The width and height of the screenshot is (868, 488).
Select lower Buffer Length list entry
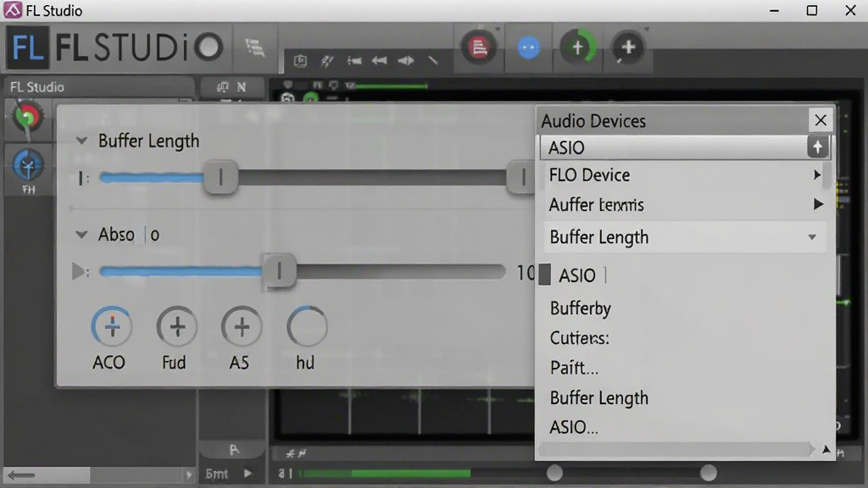(599, 398)
